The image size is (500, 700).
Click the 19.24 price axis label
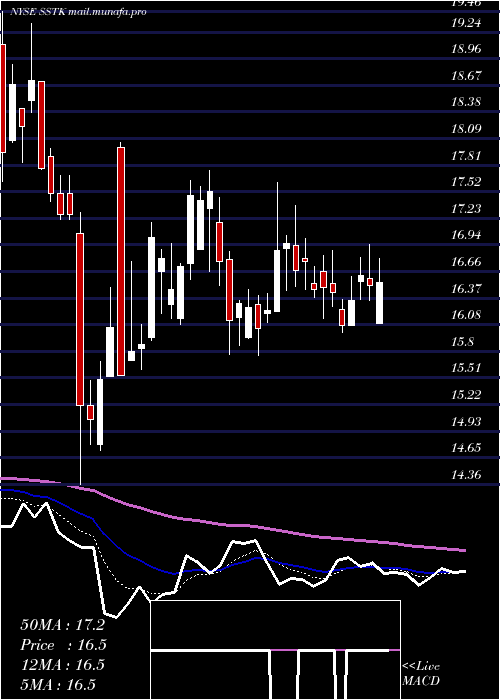(467, 22)
